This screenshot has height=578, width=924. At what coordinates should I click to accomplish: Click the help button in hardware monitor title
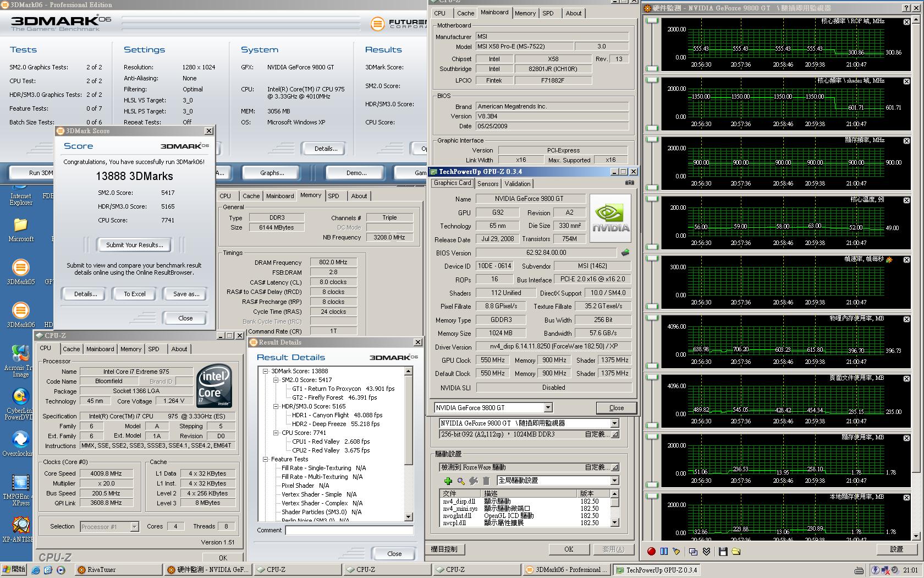pyautogui.click(x=906, y=8)
